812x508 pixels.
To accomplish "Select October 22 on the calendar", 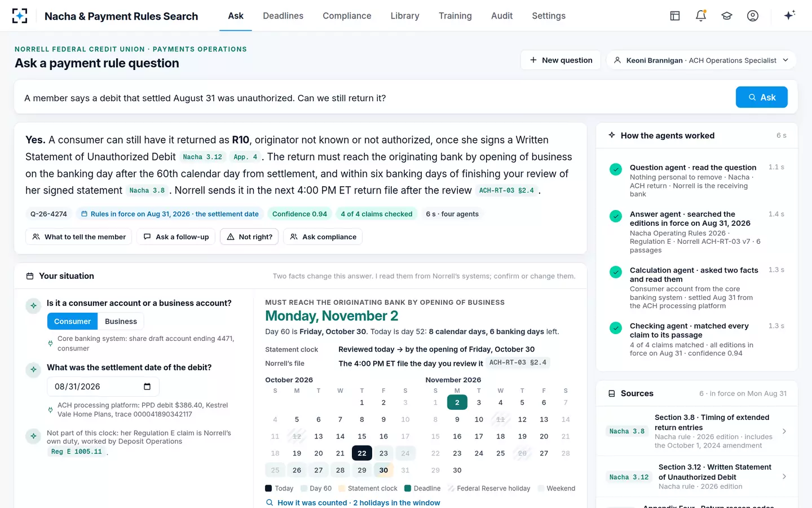I will tap(362, 453).
